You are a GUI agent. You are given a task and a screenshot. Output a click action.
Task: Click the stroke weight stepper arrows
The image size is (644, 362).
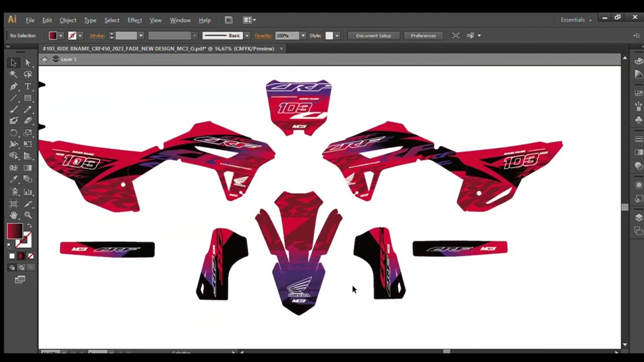[x=111, y=36]
